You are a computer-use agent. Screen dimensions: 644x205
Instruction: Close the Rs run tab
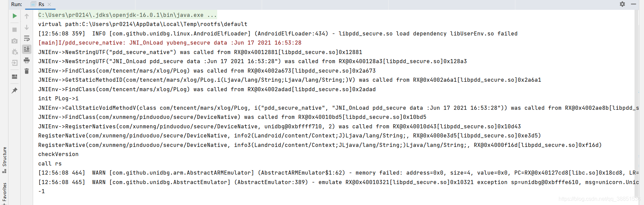click(50, 4)
